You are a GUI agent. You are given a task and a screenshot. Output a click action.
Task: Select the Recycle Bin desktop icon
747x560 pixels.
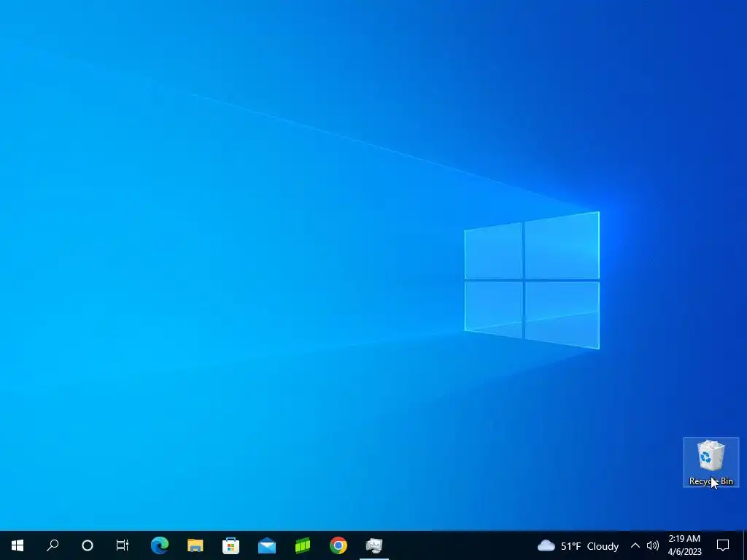[711, 462]
